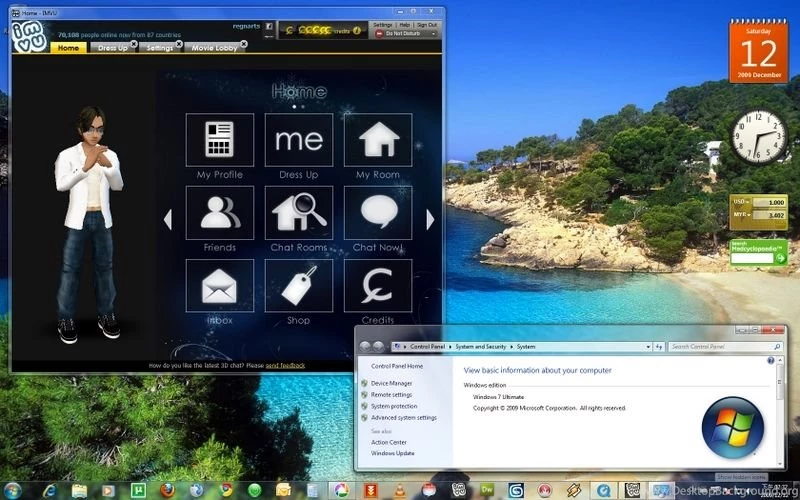Switch to the Movie Lobby tab
This screenshot has height=500, width=800.
coord(214,48)
